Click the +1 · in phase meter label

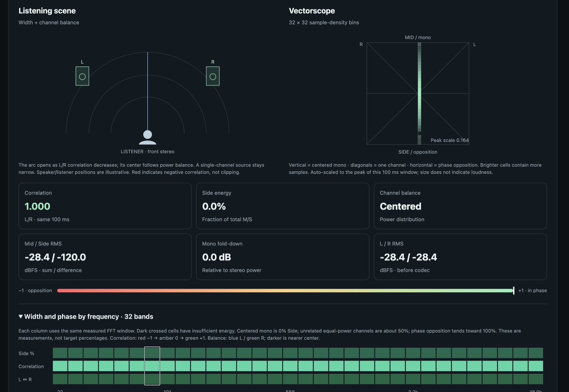click(x=532, y=290)
